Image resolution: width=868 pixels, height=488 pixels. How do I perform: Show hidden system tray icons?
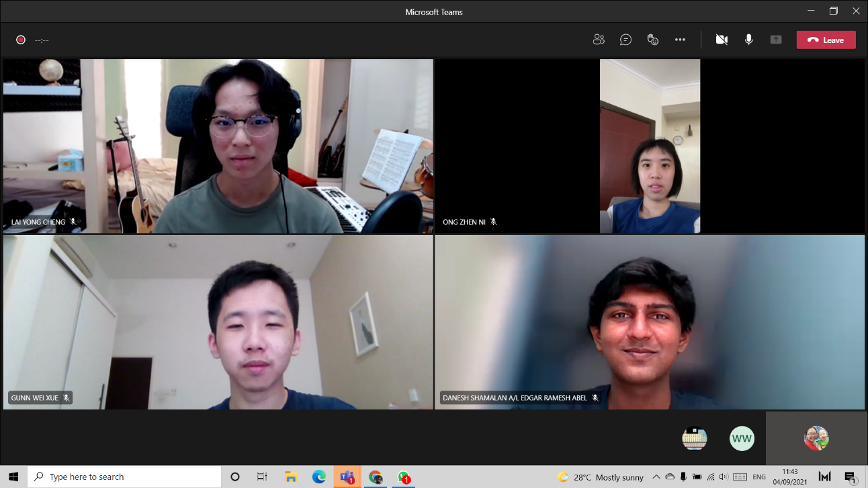tap(656, 477)
